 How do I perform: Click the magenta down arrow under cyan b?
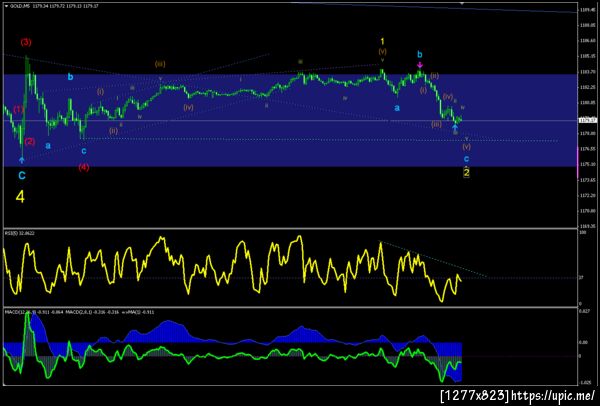[420, 65]
